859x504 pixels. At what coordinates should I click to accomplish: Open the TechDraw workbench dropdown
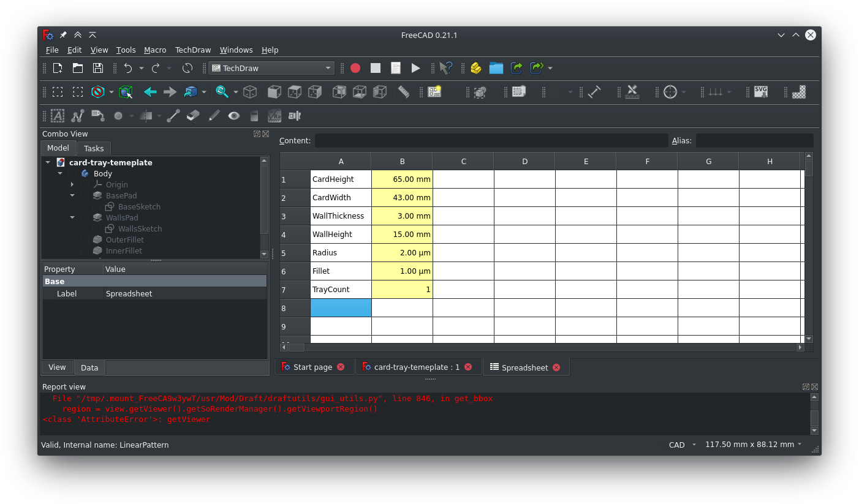point(271,68)
